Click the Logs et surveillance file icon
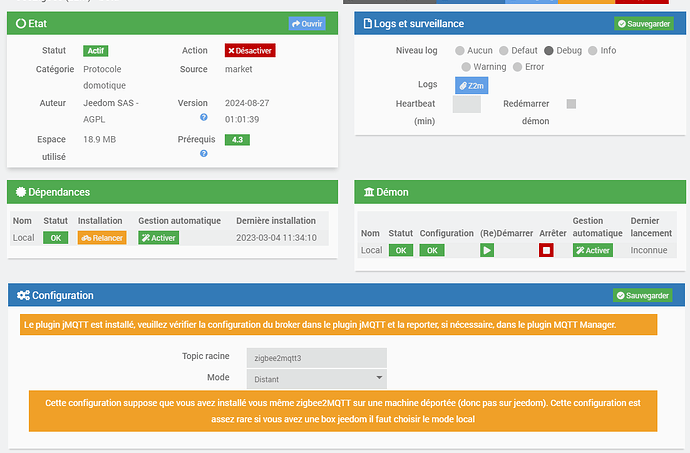The height and width of the screenshot is (453, 690). [x=367, y=24]
